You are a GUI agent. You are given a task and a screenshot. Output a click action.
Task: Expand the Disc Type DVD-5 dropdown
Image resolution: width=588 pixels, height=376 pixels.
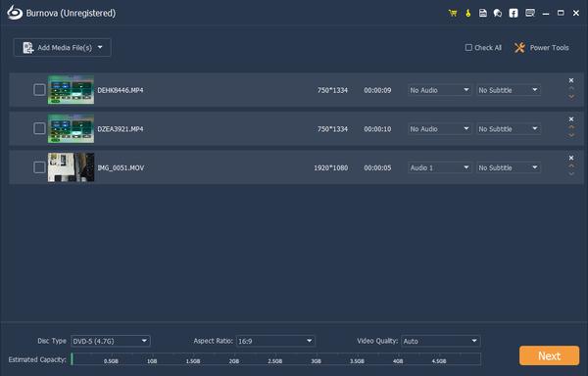point(111,341)
